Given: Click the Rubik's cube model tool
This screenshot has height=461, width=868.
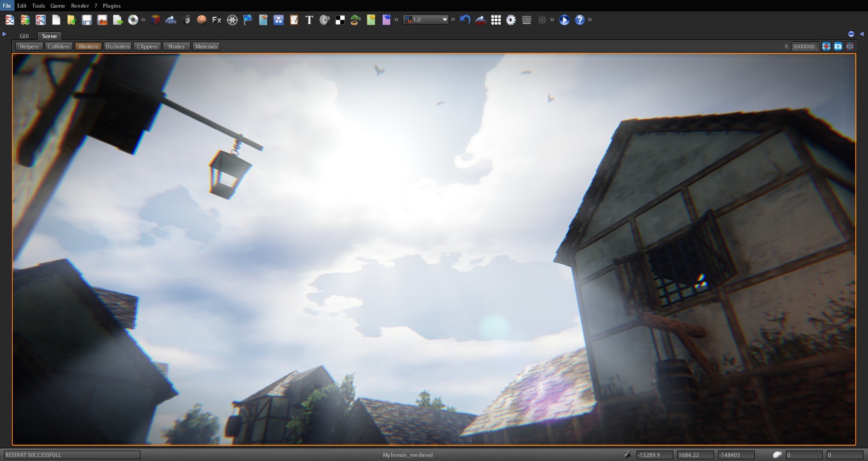Looking at the screenshot, I should coord(156,20).
